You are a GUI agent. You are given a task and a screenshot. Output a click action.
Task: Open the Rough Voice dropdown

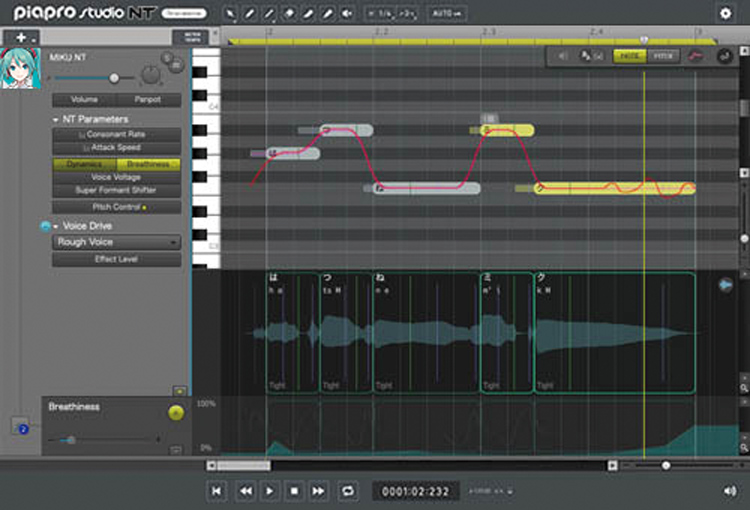[x=116, y=242]
